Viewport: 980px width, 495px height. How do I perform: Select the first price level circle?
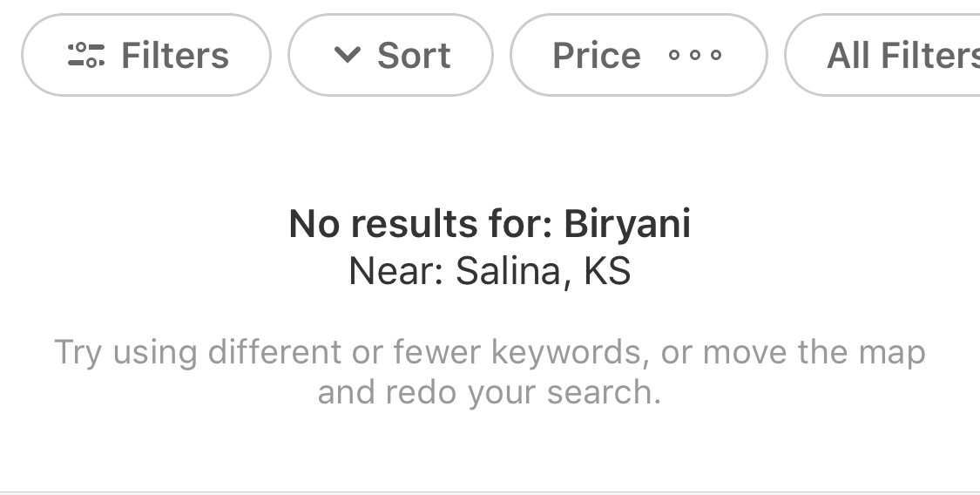[x=673, y=55]
